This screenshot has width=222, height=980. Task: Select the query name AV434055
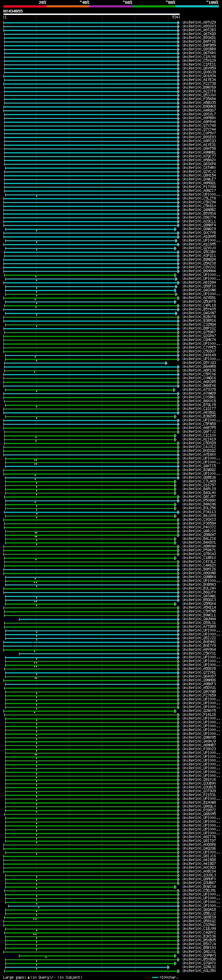[x=13, y=11]
